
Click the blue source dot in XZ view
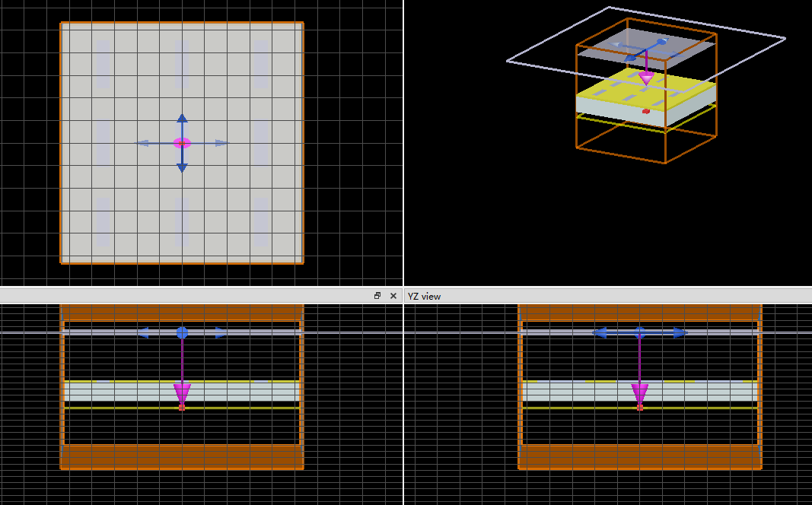point(182,332)
